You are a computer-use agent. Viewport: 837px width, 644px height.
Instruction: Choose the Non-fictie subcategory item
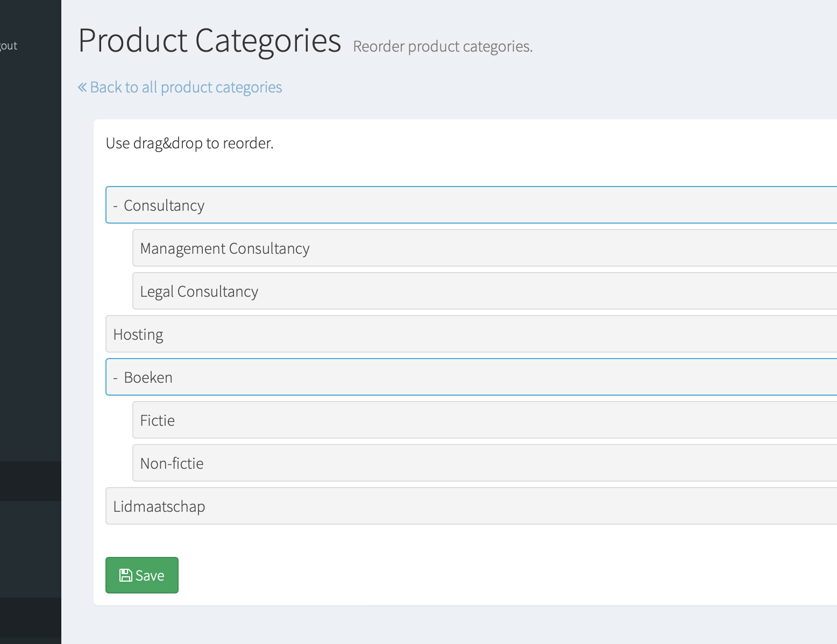172,463
